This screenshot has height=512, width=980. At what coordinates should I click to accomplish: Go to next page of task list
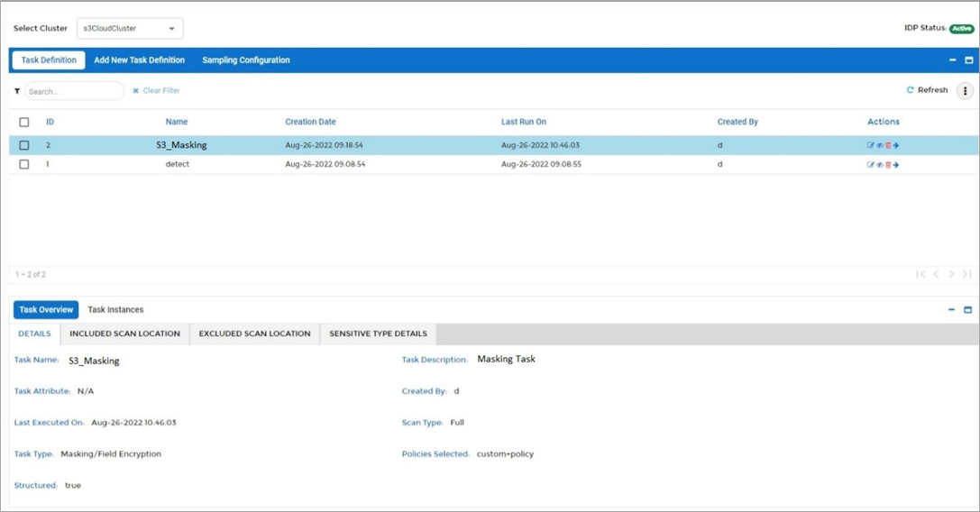point(951,274)
